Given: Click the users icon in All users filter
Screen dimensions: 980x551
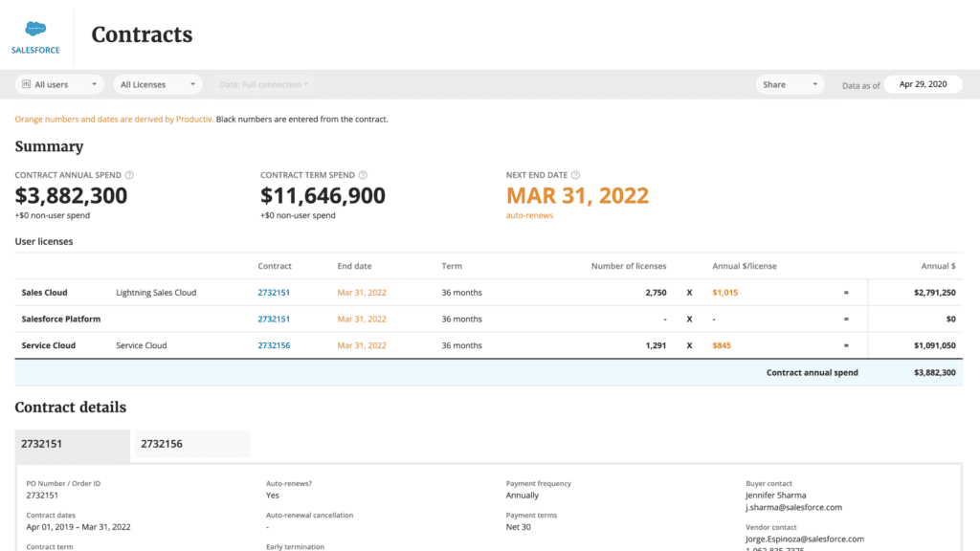Looking at the screenshot, I should click(x=26, y=84).
